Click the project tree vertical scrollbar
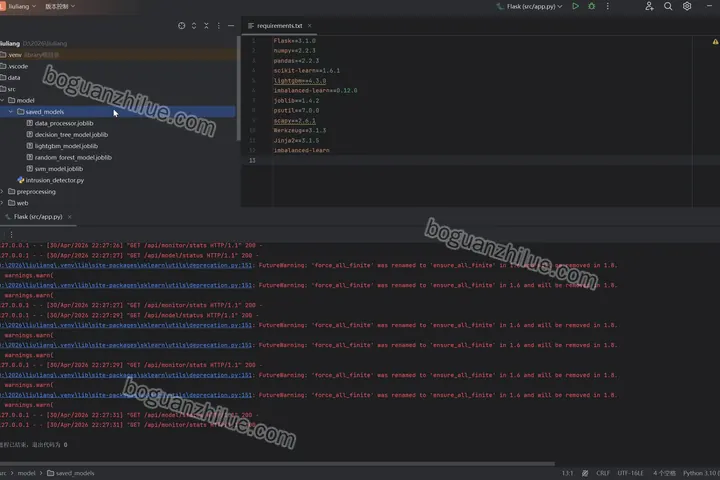This screenshot has width=720, height=480. click(x=238, y=88)
